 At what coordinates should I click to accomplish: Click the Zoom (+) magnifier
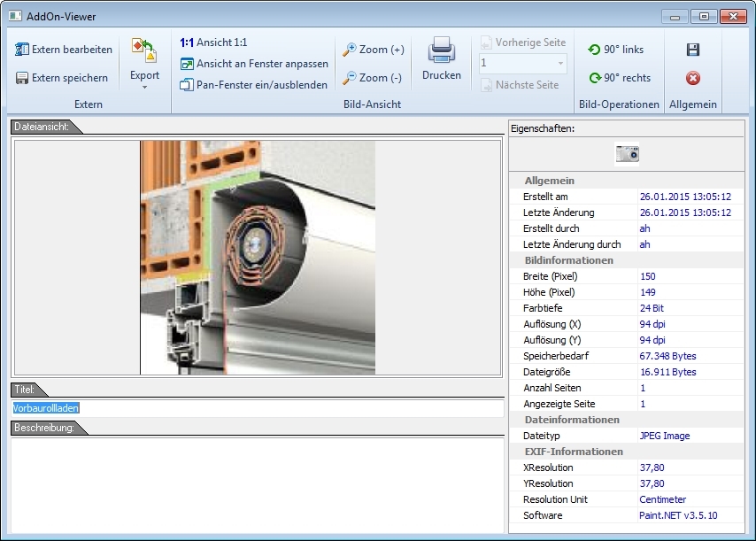pyautogui.click(x=349, y=50)
